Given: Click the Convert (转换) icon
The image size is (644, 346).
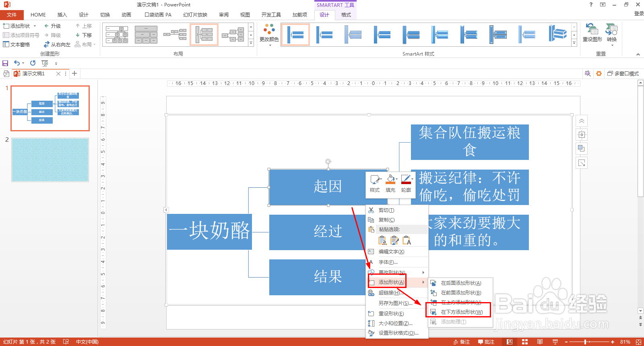Looking at the screenshot, I should (611, 34).
